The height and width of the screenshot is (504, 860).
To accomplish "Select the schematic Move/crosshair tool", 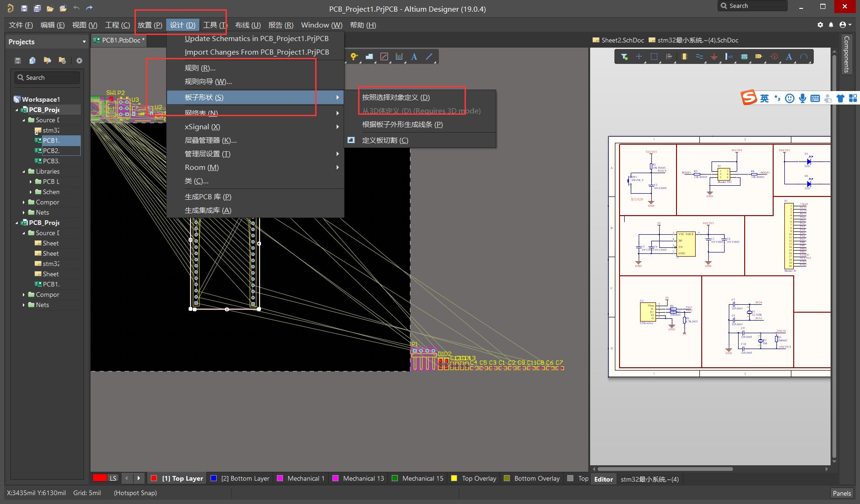I will click(x=639, y=57).
